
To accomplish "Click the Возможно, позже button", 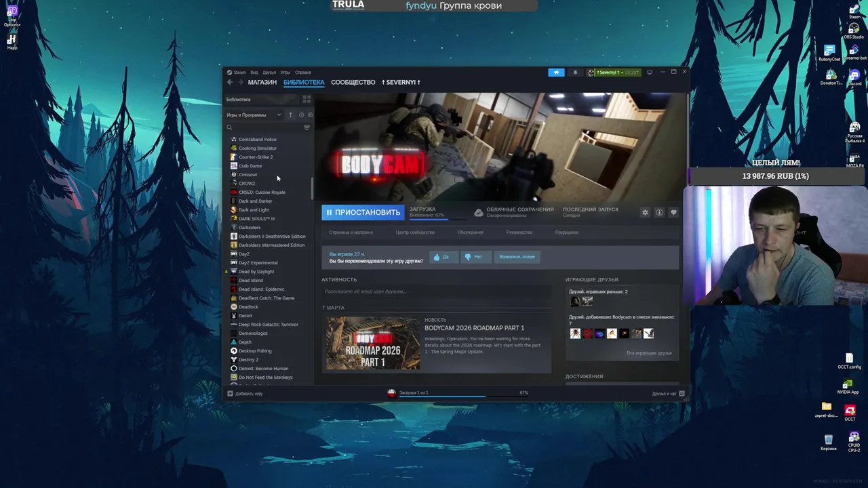I will 517,257.
